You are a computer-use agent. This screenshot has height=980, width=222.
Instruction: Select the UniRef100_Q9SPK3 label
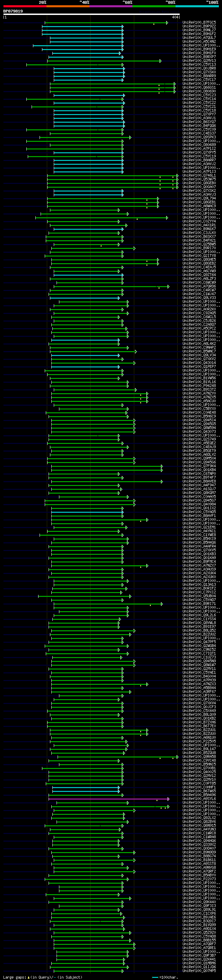click(199, 137)
